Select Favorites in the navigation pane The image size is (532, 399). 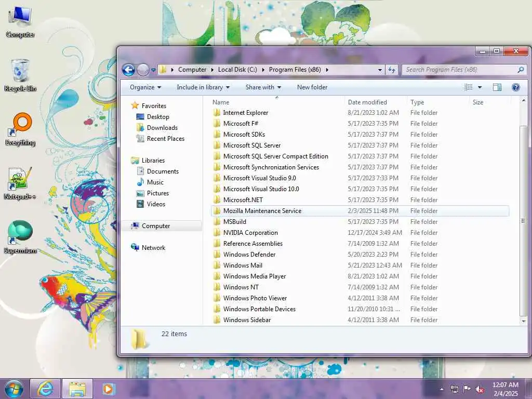tap(154, 106)
